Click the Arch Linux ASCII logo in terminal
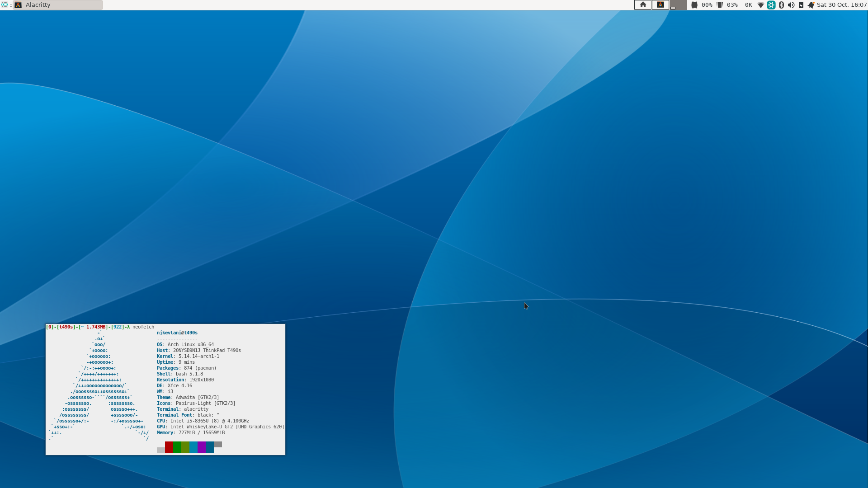 click(99, 386)
